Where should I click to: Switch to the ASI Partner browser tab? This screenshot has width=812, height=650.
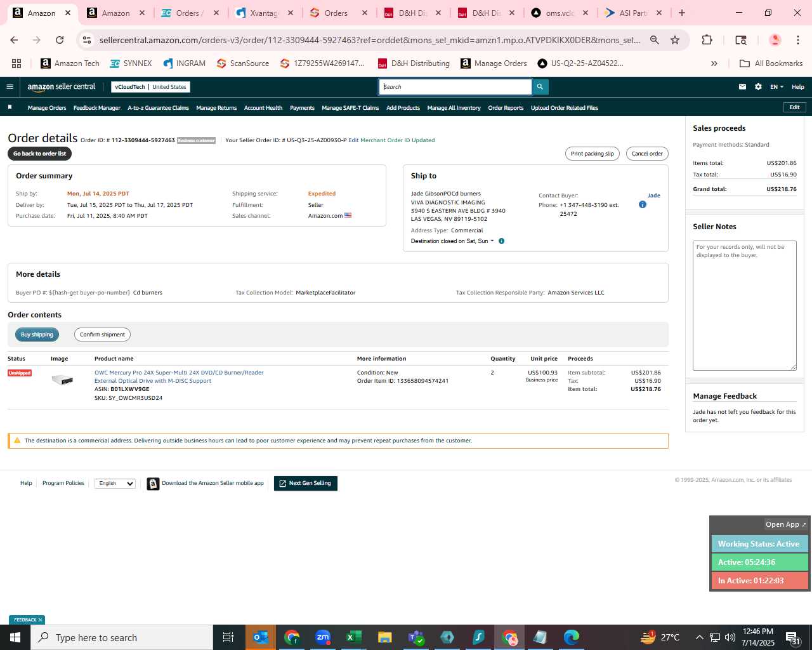click(633, 13)
